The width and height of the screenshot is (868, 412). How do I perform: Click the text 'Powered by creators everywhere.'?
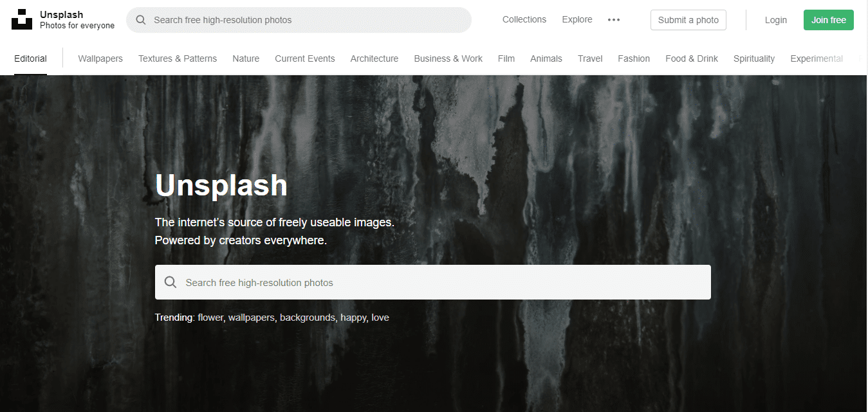click(x=241, y=240)
